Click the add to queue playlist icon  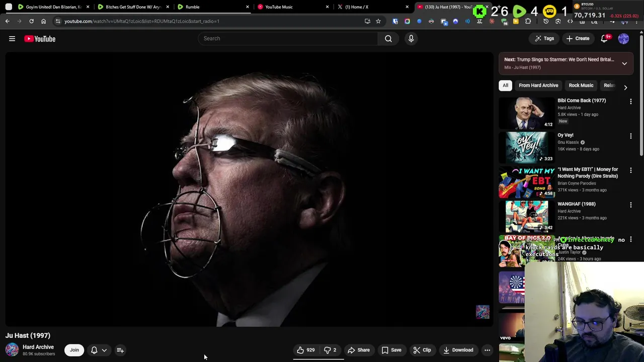coord(120,350)
